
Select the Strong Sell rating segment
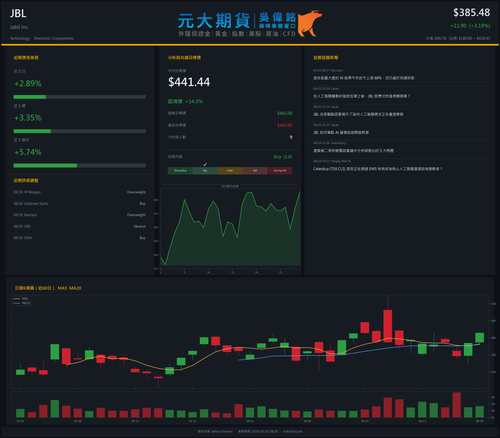point(280,171)
